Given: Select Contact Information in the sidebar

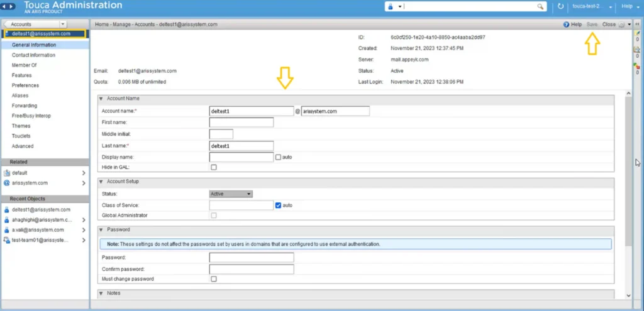Looking at the screenshot, I should 34,55.
